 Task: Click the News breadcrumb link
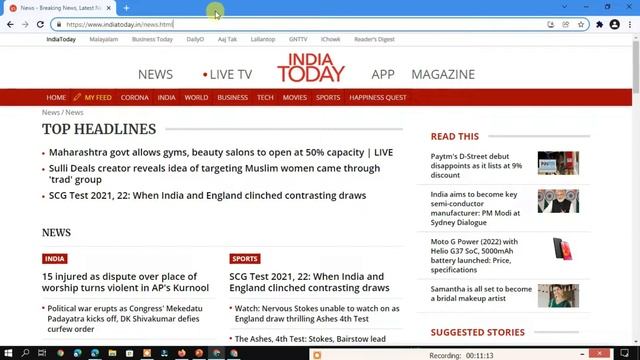(x=51, y=112)
